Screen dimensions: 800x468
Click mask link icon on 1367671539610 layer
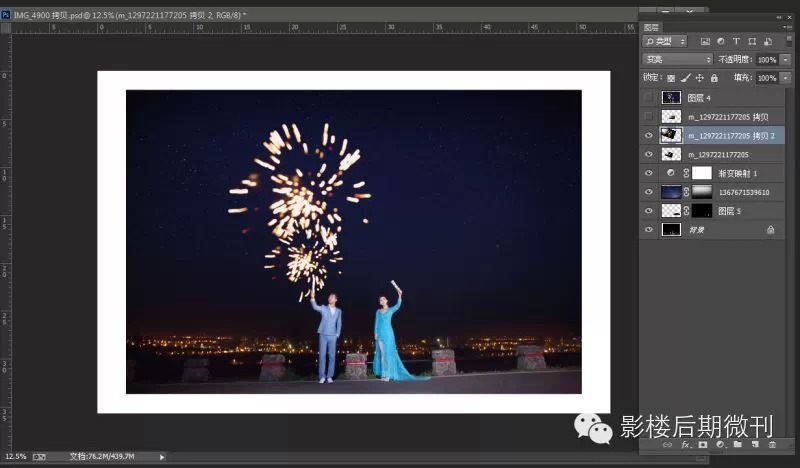pos(686,192)
